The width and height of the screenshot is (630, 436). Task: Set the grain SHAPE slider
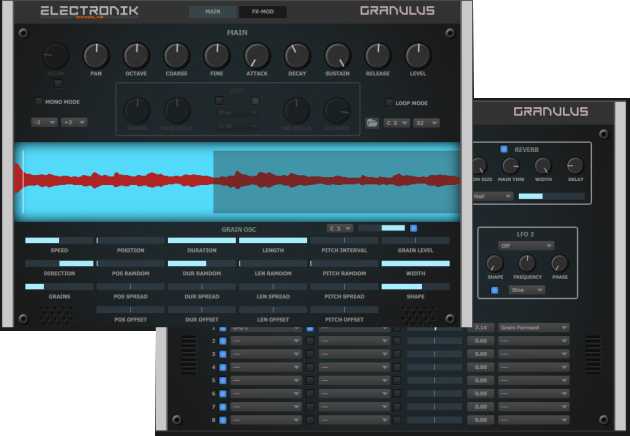coord(415,287)
